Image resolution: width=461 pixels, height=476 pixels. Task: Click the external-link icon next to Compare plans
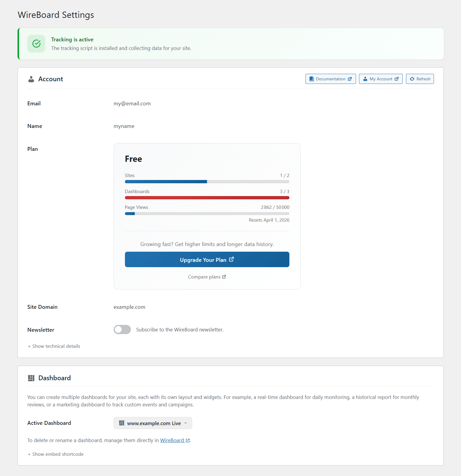[x=224, y=277]
